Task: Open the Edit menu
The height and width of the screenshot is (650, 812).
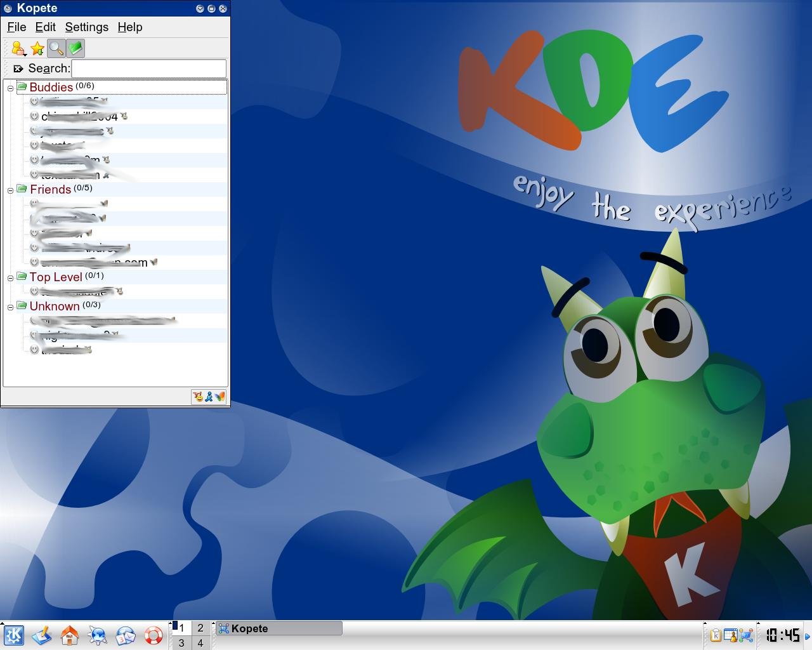Action: [45, 27]
